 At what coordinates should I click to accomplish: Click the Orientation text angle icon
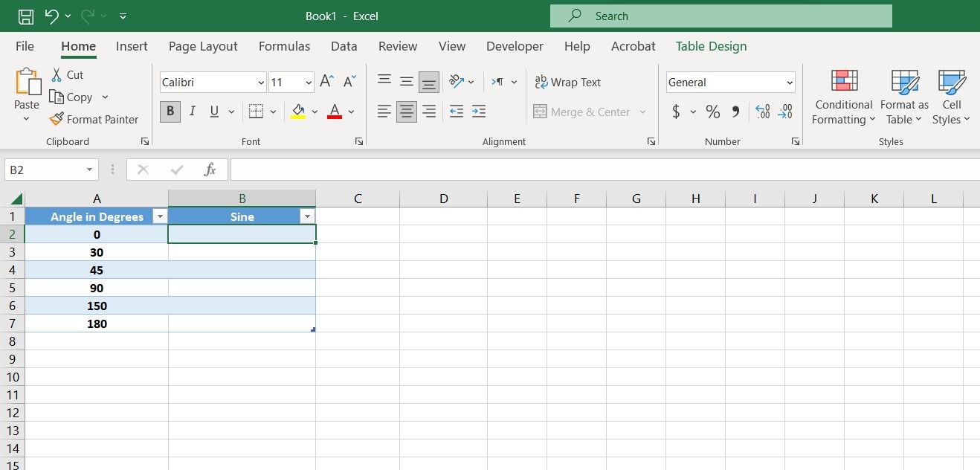[x=457, y=82]
